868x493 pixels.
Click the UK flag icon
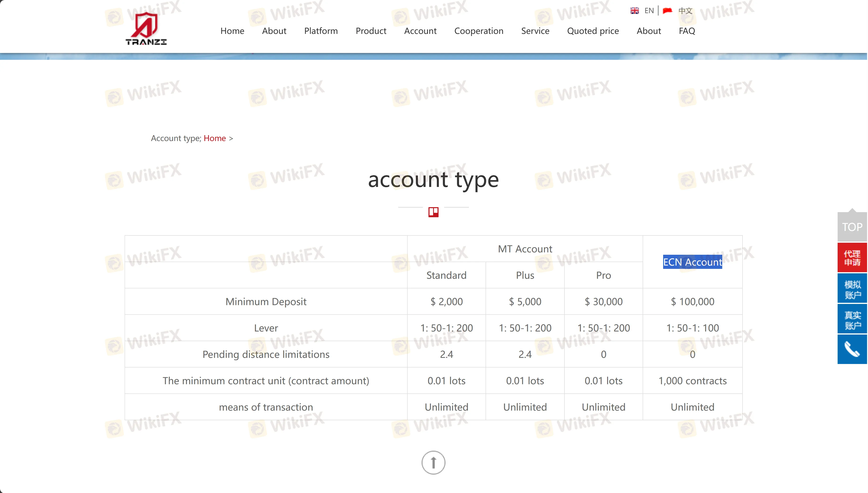pos(635,10)
